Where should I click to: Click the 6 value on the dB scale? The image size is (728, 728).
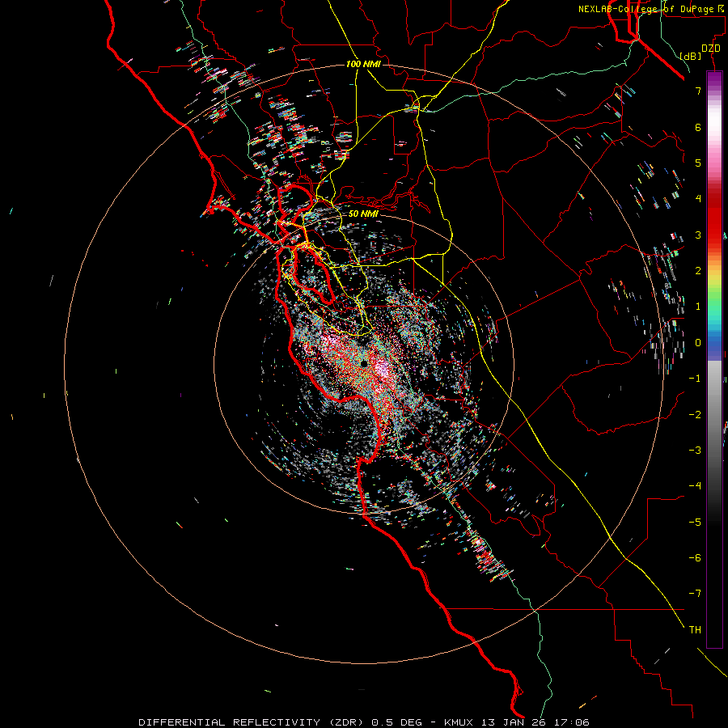698,127
